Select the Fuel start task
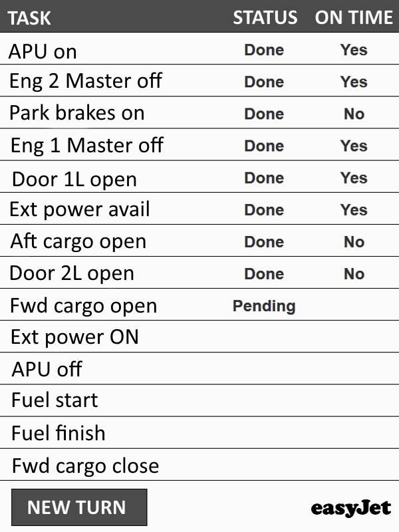The image size is (399, 532). click(x=199, y=401)
